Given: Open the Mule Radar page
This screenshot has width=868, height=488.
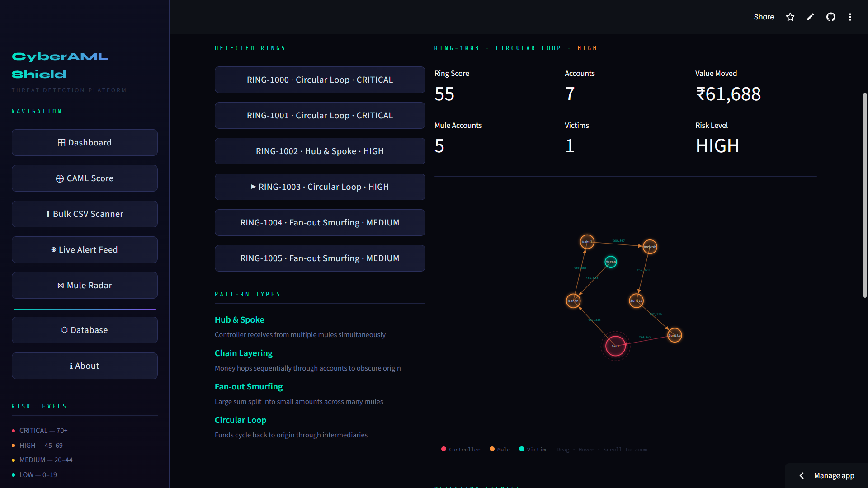Looking at the screenshot, I should pos(85,285).
